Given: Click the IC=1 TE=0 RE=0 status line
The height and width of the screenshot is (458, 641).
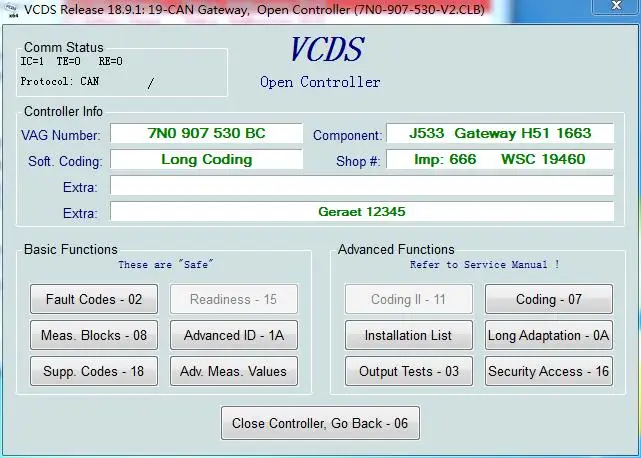Looking at the screenshot, I should [72, 62].
